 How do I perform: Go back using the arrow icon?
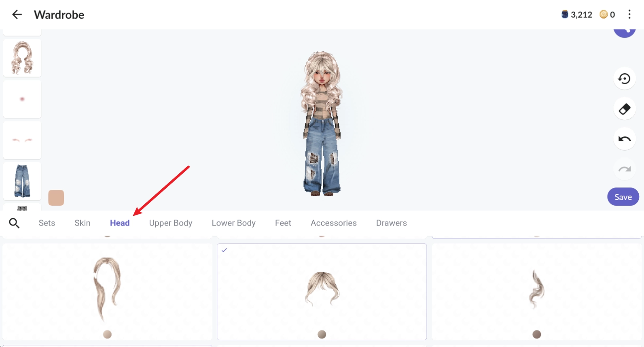(17, 15)
